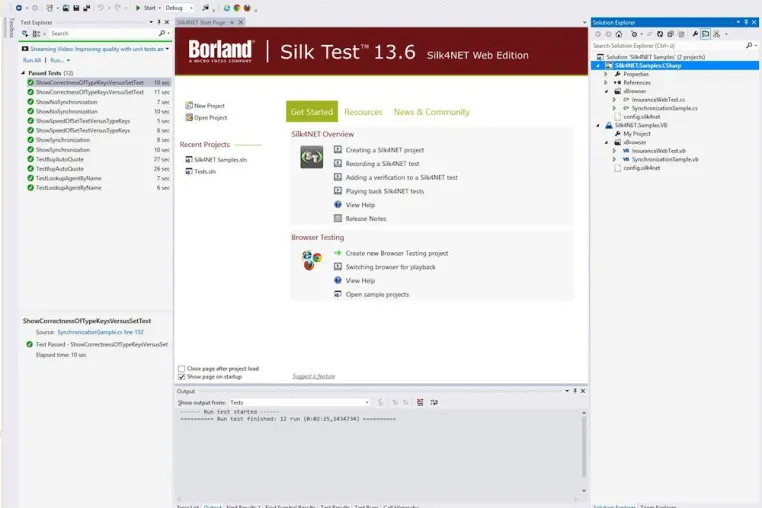This screenshot has height=508, width=762.
Task: Click the Test Explorer group-by icon
Action: coord(36,34)
